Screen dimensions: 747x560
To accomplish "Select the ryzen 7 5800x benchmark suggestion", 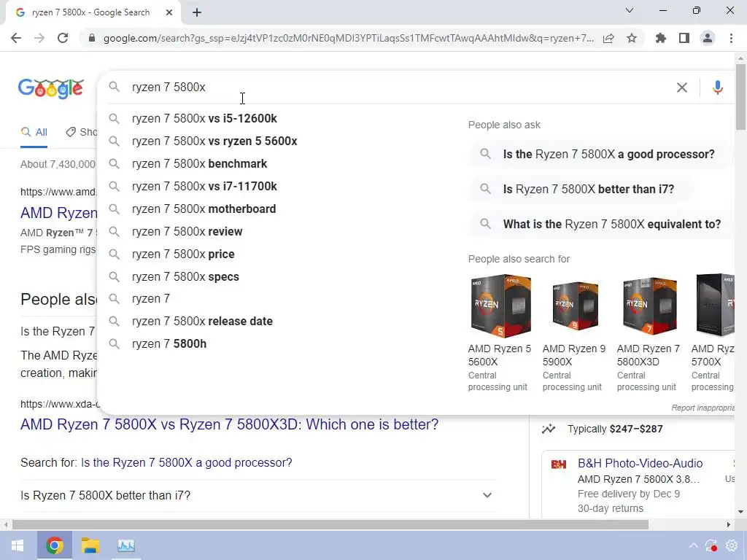I will [x=199, y=164].
